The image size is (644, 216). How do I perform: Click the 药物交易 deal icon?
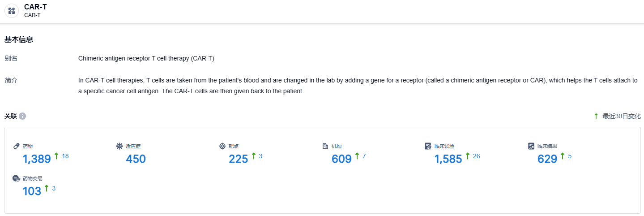point(17,178)
